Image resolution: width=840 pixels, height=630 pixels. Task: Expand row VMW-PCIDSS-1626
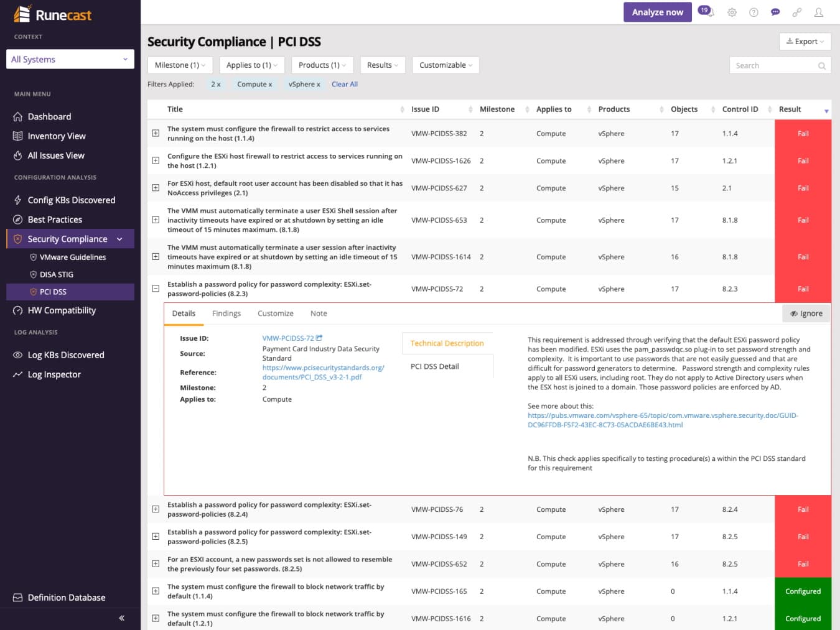coord(156,160)
